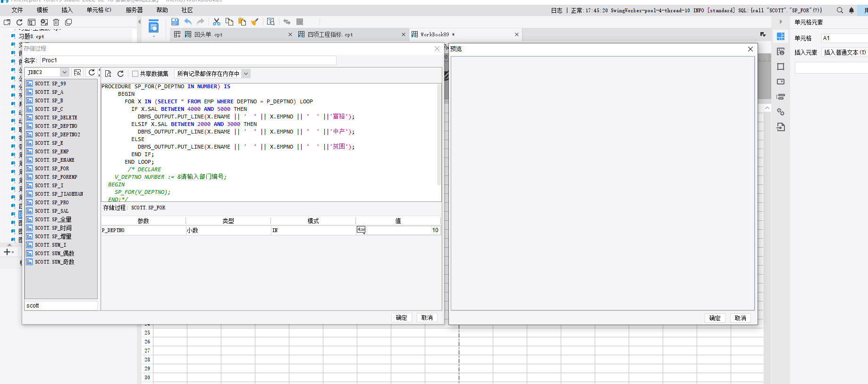Open the cell attributes panel icon
This screenshot has width=868, height=384.
[x=781, y=51]
